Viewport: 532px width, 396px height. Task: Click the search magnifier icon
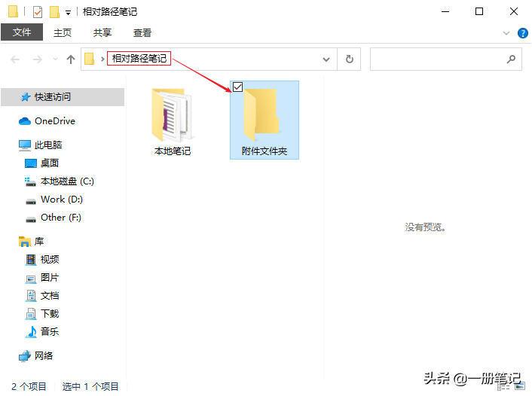511,59
